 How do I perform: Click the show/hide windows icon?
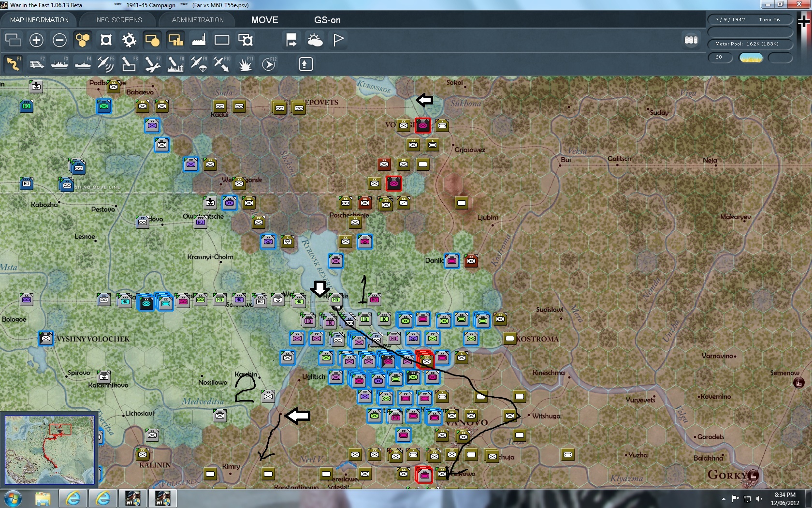[13, 40]
